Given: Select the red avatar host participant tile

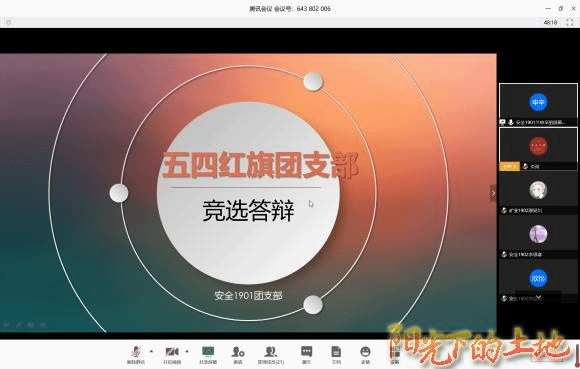Looking at the screenshot, I should [x=538, y=149].
